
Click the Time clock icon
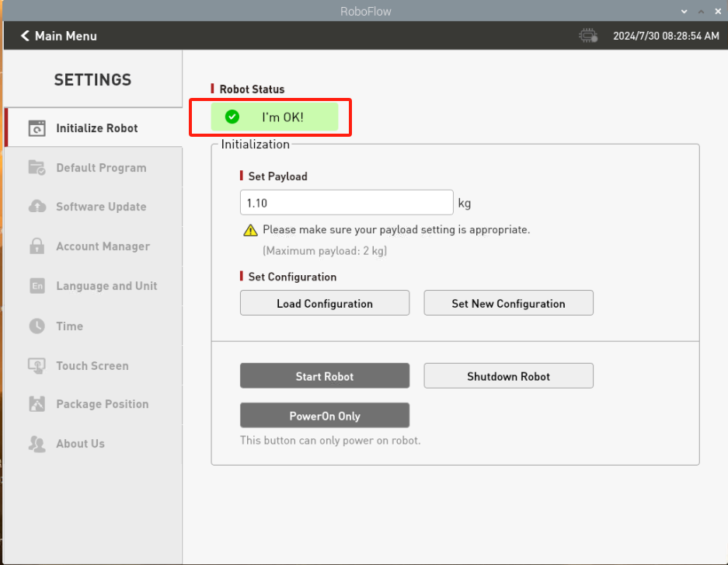pyautogui.click(x=37, y=326)
